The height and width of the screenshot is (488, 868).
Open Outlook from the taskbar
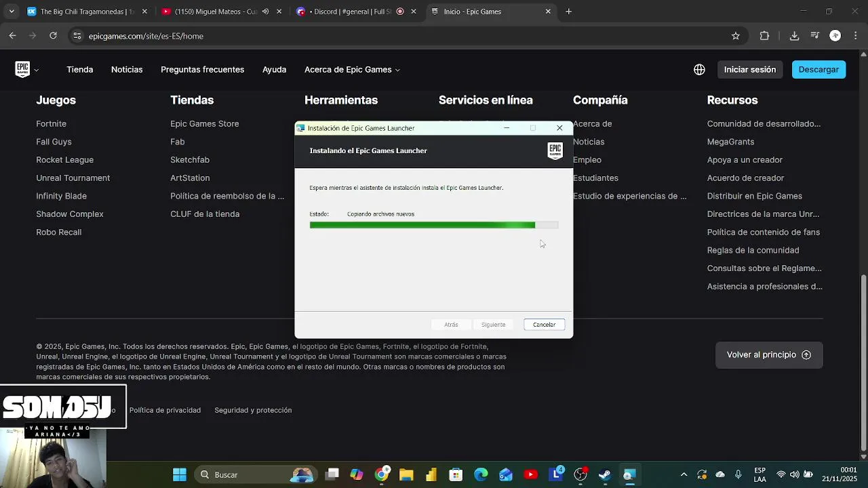506,474
